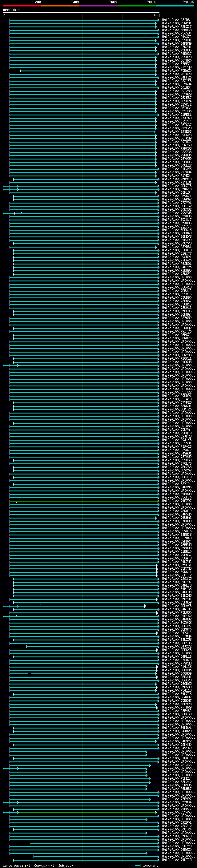Select label UniRef100_P22738
Screen dimensions: 197x868
177,152
